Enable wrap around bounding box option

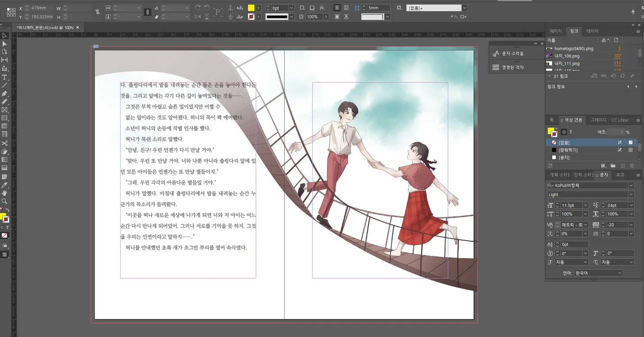pyautogui.click(x=346, y=8)
